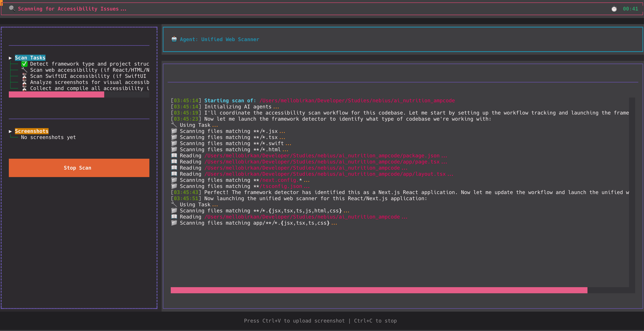This screenshot has height=331, width=644.
Task: Collapse the Scan Tasks tree
Action: (10, 58)
